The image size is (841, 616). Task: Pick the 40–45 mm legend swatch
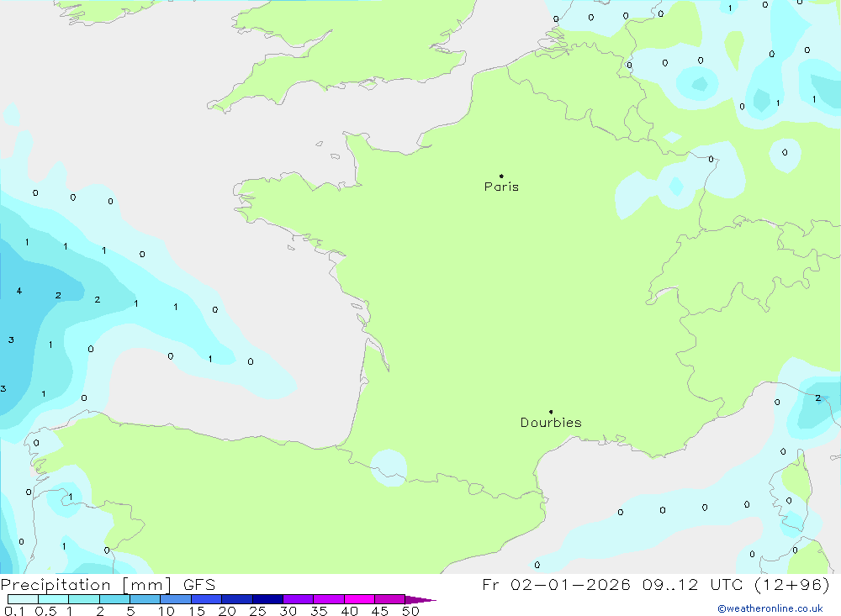[x=359, y=599]
